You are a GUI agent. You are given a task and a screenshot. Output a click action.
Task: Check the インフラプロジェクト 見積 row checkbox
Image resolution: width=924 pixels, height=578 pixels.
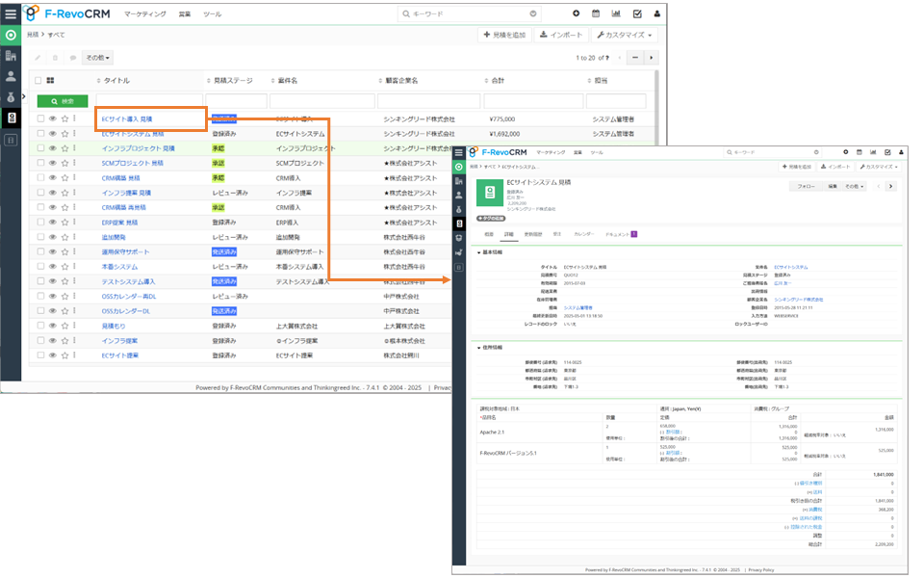(40, 148)
